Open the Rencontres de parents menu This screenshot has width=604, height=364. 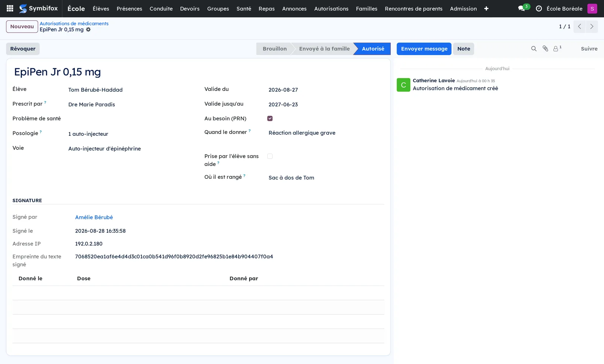click(x=413, y=8)
